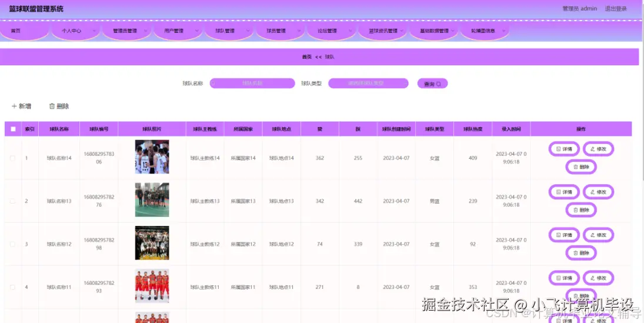The width and height of the screenshot is (644, 323).
Task: Click the value 442 in row 2
Action: (x=358, y=201)
